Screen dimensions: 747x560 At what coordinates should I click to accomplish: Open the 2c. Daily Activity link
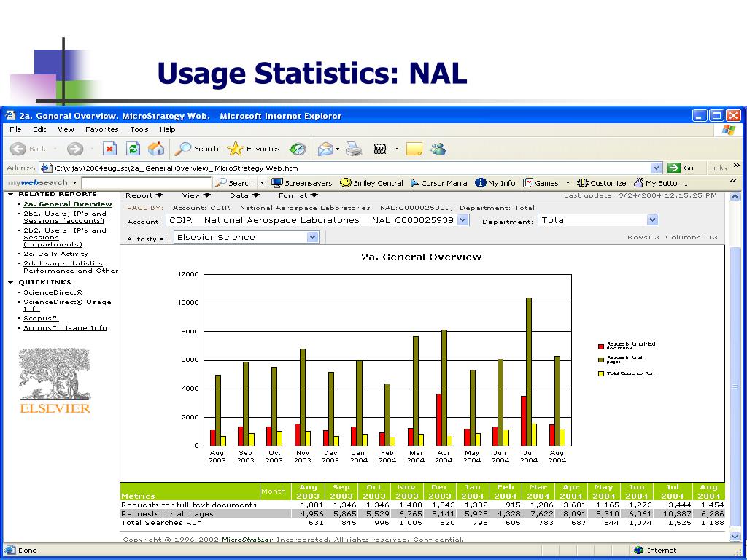tap(55, 254)
